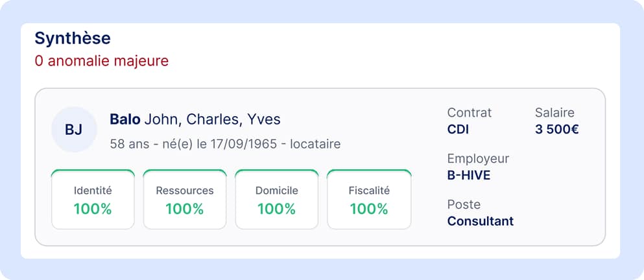Open the Fiscalité 100% score card

(x=369, y=199)
